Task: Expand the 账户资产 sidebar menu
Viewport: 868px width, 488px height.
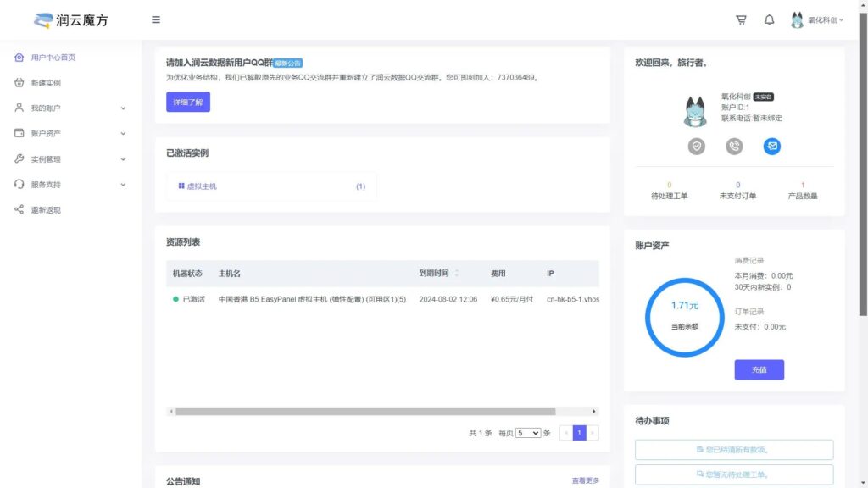Action: (x=70, y=134)
